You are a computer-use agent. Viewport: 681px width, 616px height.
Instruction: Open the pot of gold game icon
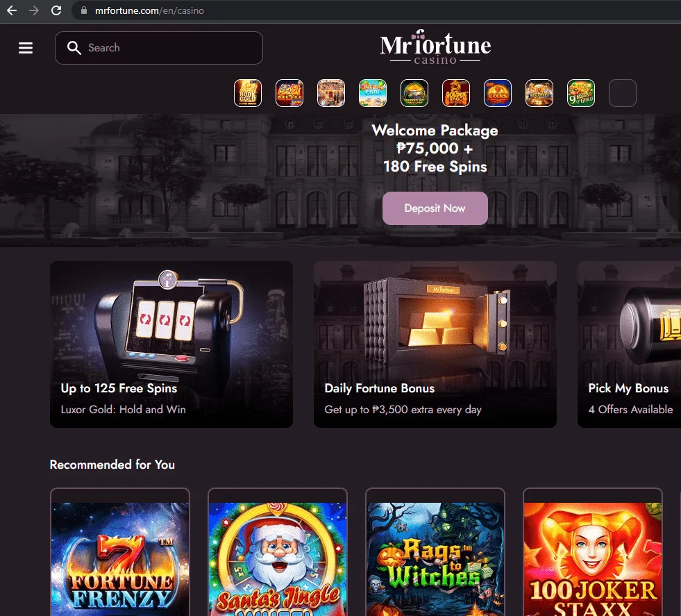click(414, 93)
